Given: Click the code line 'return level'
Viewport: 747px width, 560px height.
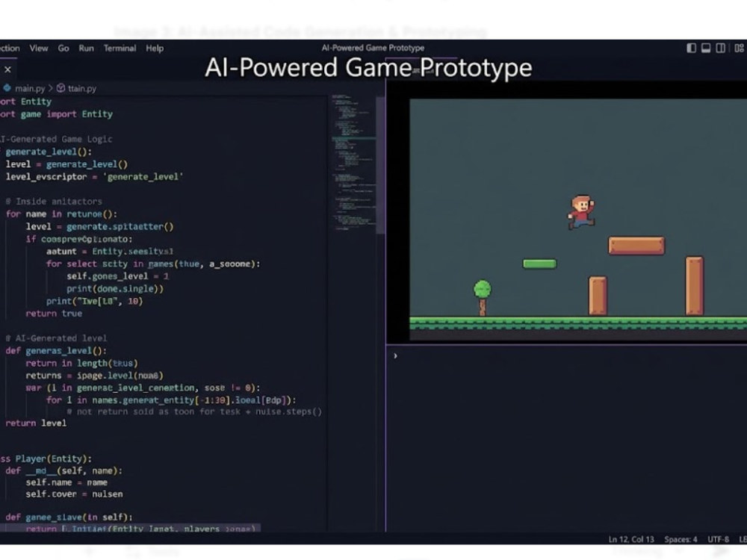Looking at the screenshot, I should click(36, 423).
